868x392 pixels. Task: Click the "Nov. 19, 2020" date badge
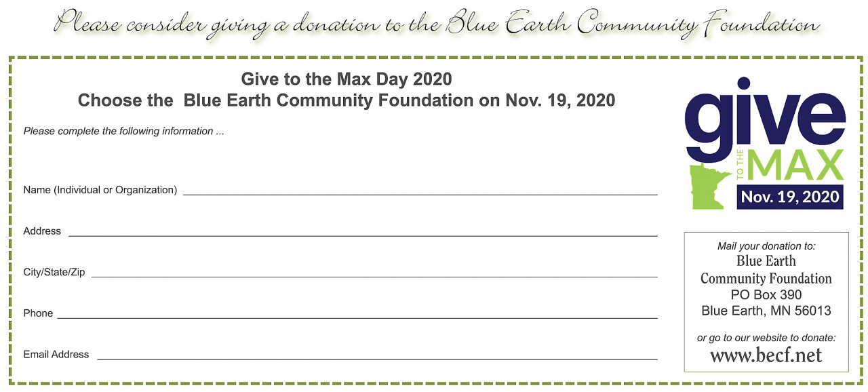pyautogui.click(x=790, y=197)
